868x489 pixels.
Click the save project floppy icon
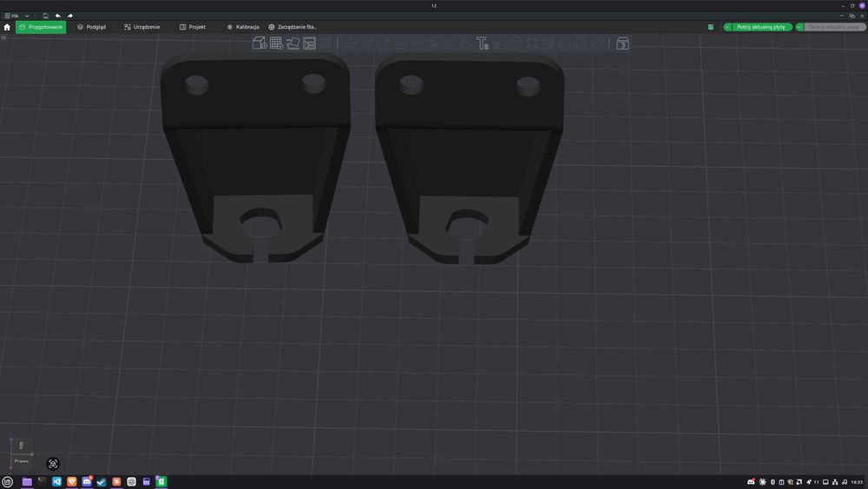tap(45, 16)
